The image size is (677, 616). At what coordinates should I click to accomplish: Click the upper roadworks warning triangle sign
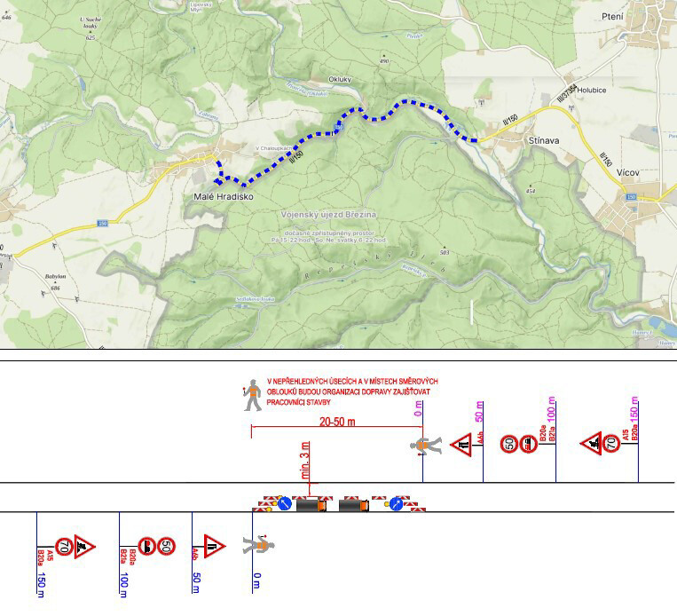point(591,443)
